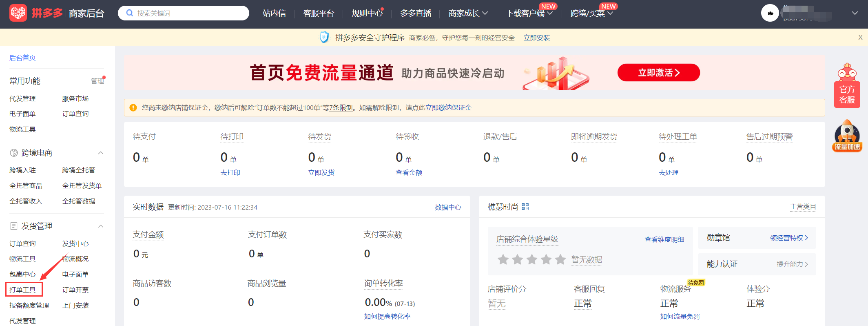
Task: Open 站内信 in top navigation
Action: pos(274,13)
